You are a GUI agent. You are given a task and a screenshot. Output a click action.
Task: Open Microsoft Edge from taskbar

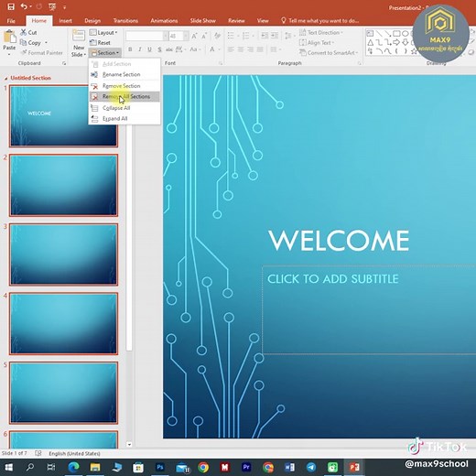click(73, 467)
